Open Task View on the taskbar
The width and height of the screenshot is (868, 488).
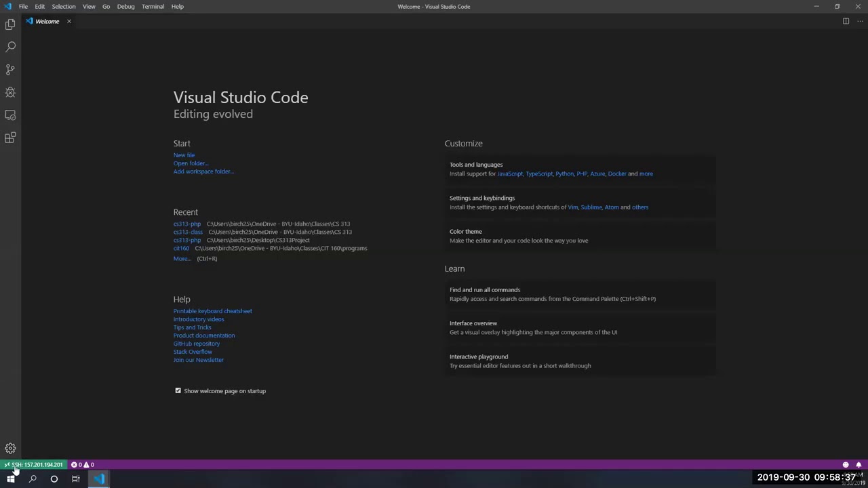(76, 479)
